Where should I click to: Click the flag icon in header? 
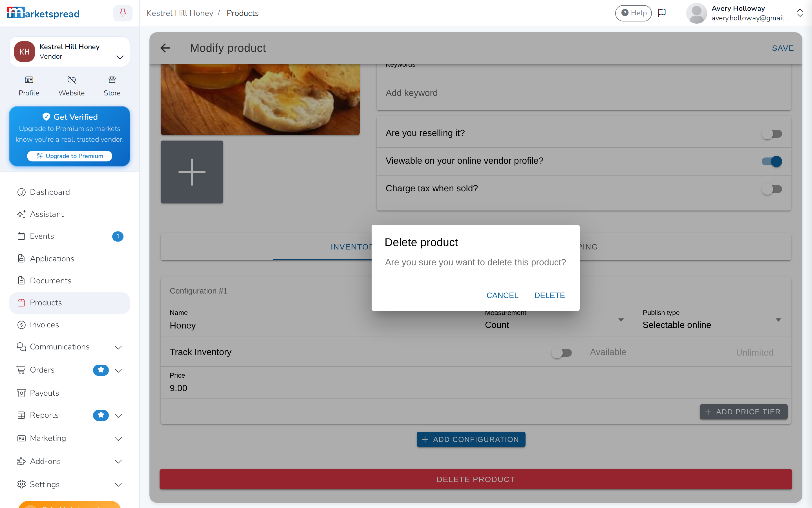(x=662, y=13)
